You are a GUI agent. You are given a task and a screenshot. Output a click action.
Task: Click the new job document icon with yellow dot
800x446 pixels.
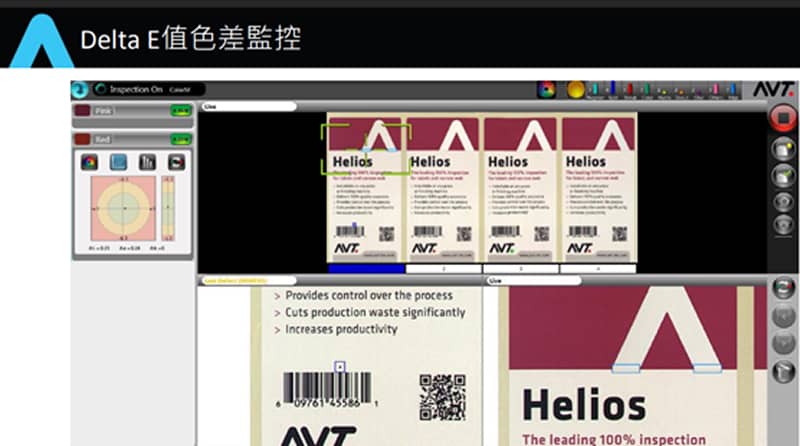point(783,149)
